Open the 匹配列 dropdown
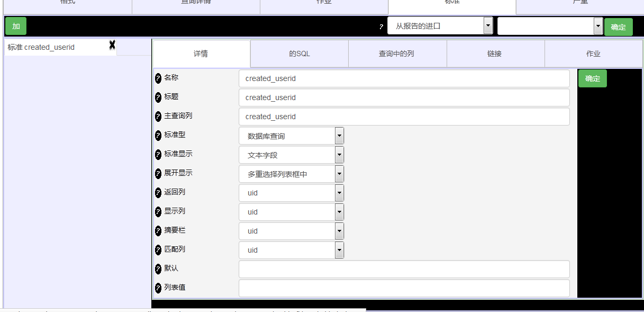644x312 pixels. pyautogui.click(x=292, y=250)
